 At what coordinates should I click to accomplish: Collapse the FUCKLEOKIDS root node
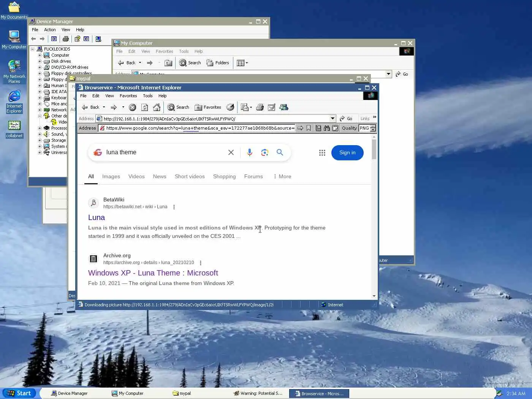point(33,49)
